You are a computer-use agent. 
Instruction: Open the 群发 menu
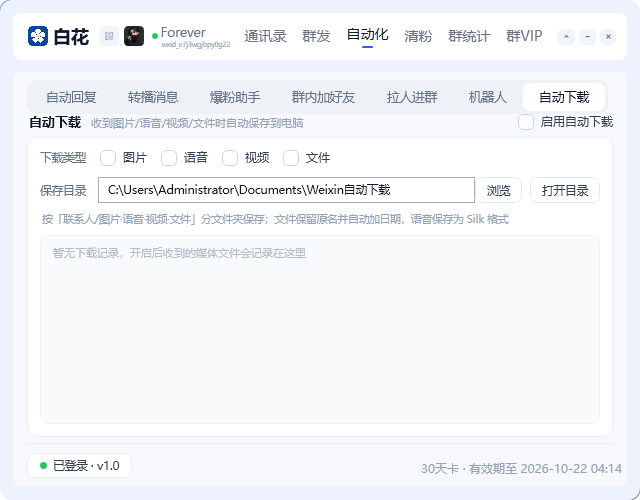pyautogui.click(x=316, y=36)
